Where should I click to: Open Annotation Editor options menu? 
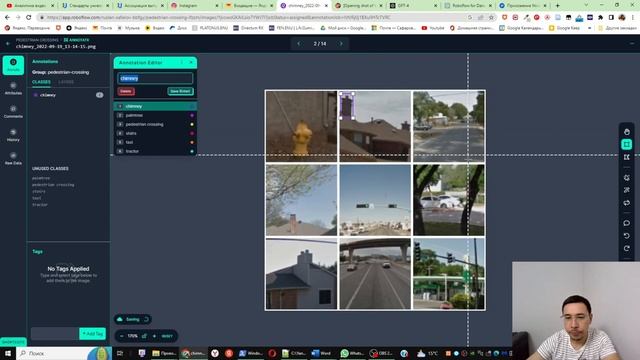tap(182, 62)
